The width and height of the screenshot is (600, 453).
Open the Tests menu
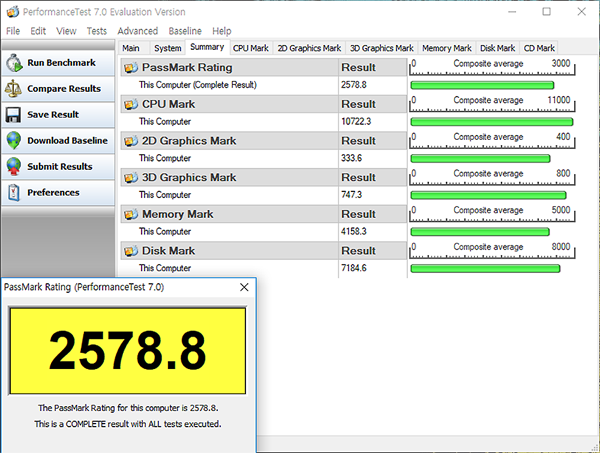(96, 31)
